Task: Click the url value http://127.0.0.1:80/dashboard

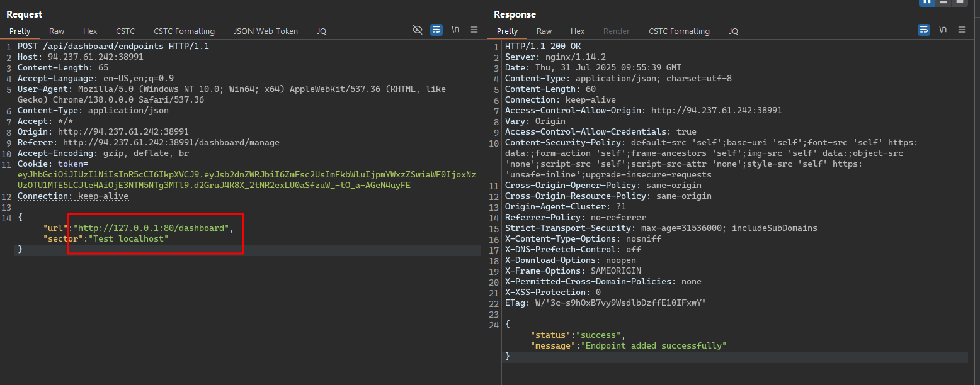Action: 151,228
